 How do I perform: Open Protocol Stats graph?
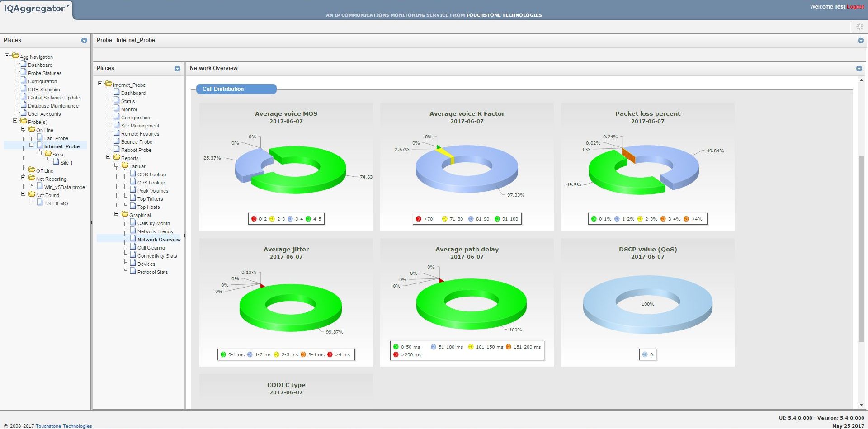152,272
